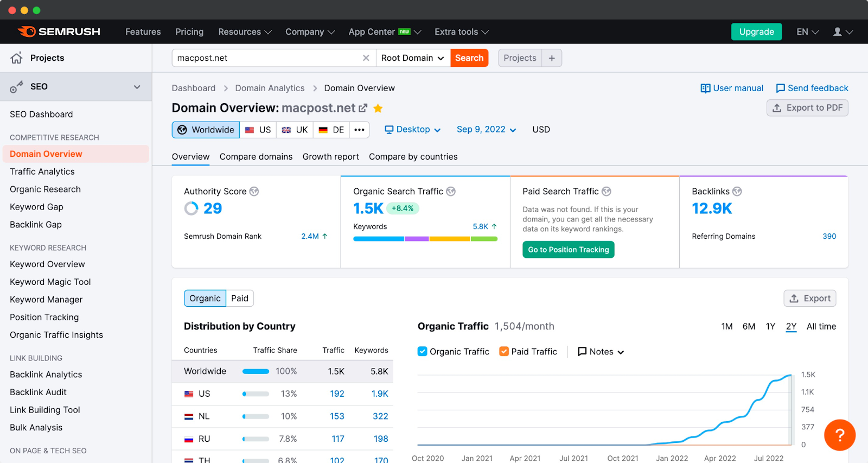The image size is (868, 463).
Task: Collapse the SEO sidebar section
Action: pos(137,87)
